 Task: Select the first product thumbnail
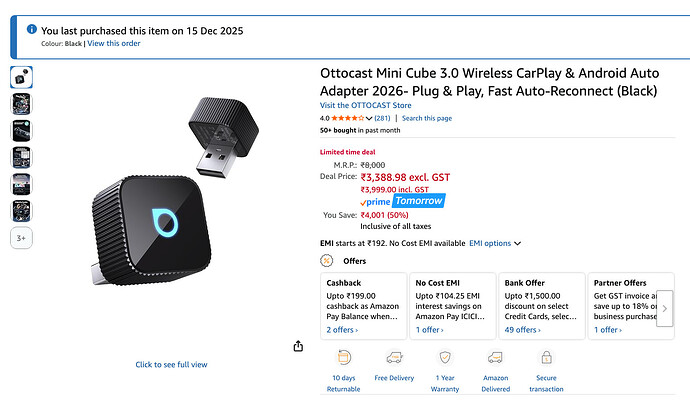(x=21, y=76)
